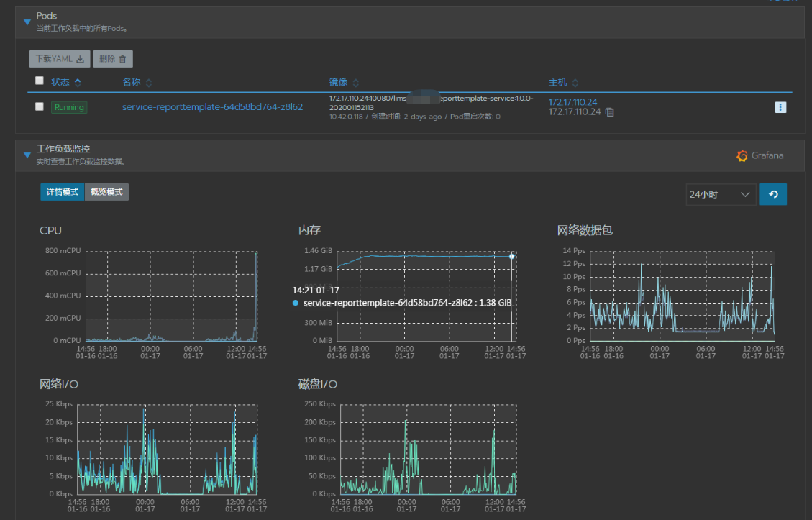
Task: Open the pod row actions menu
Action: coord(780,107)
